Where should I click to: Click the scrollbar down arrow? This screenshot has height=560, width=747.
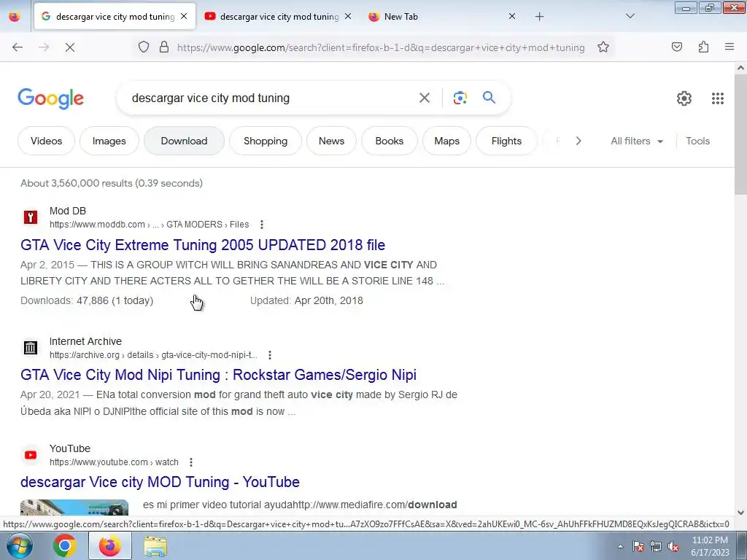pyautogui.click(x=740, y=513)
